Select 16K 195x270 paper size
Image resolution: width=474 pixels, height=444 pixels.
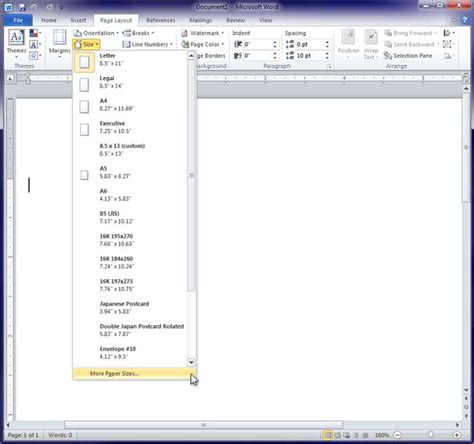click(130, 242)
